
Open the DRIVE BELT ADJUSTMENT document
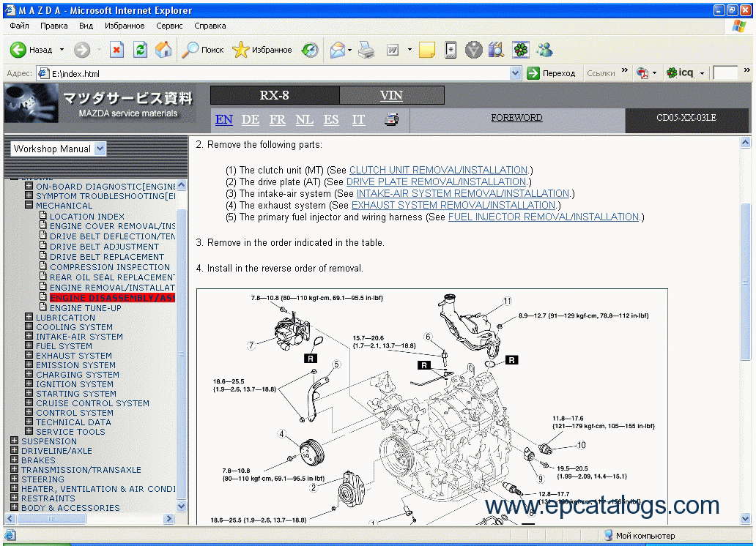[x=104, y=247]
